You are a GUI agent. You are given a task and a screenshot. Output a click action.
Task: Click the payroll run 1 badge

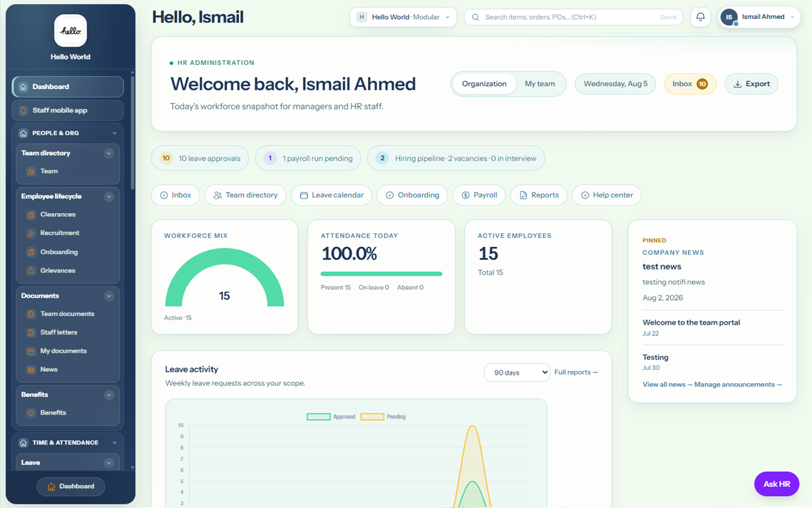(270, 158)
